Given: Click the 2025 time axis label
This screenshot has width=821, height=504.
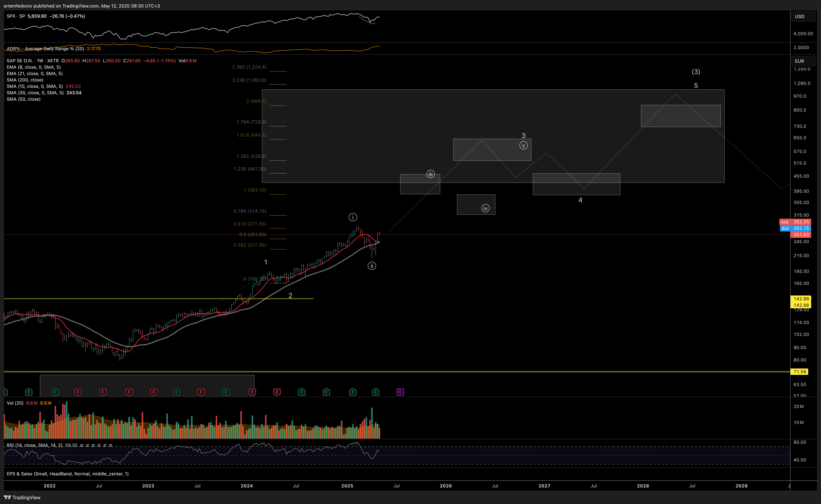Looking at the screenshot, I should [x=347, y=486].
